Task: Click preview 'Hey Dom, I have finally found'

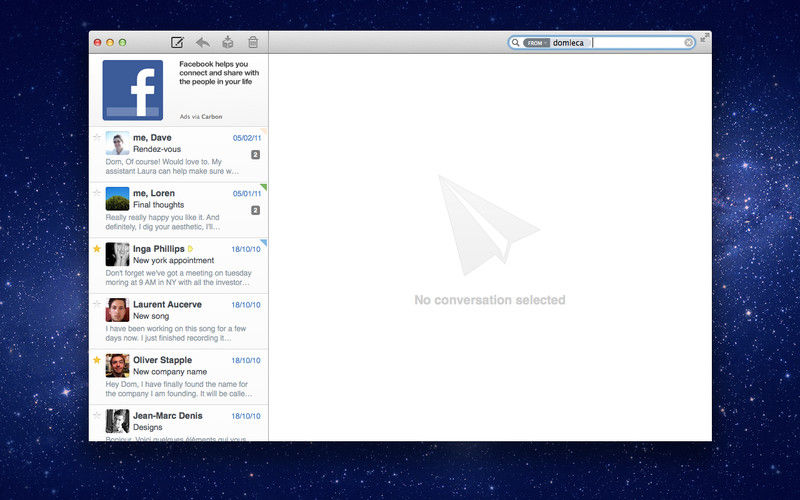Action: [x=179, y=389]
